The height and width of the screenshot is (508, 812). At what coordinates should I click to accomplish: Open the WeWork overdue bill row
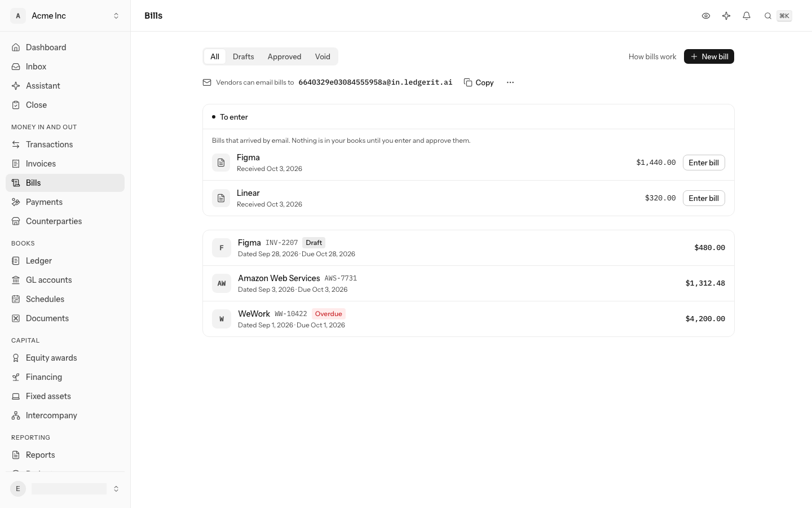(x=469, y=319)
